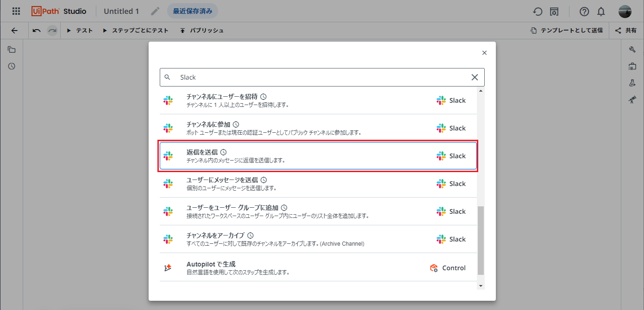This screenshot has height=310, width=644.
Task: Click clock icon next to 返信を送信
Action: point(224,152)
